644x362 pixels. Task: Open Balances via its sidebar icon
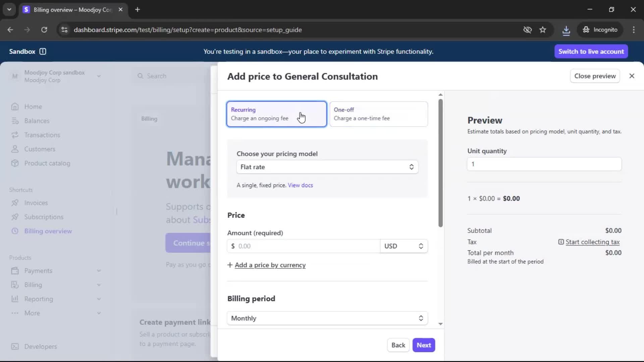click(15, 121)
